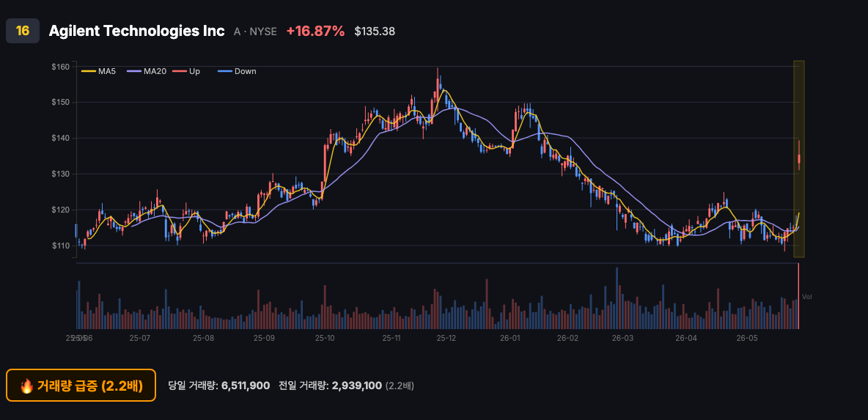Click the 25-08 date label
Viewport: 868px width, 420px height.
203,338
